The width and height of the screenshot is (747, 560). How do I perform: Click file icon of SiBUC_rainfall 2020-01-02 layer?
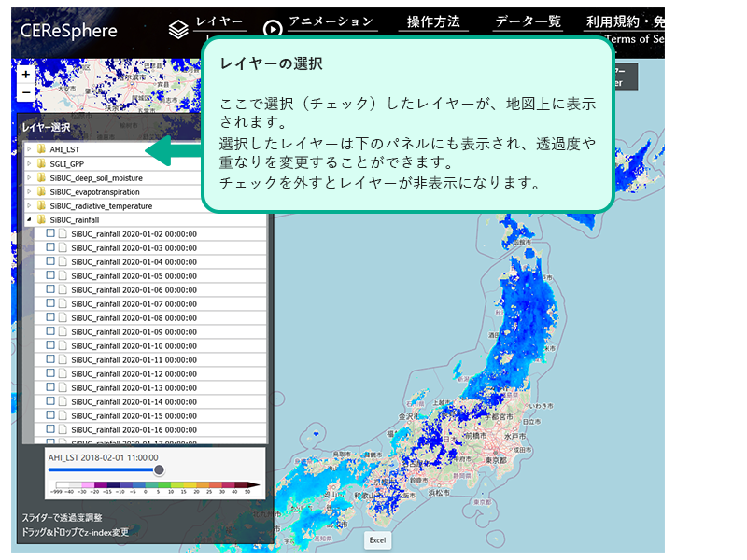click(63, 234)
